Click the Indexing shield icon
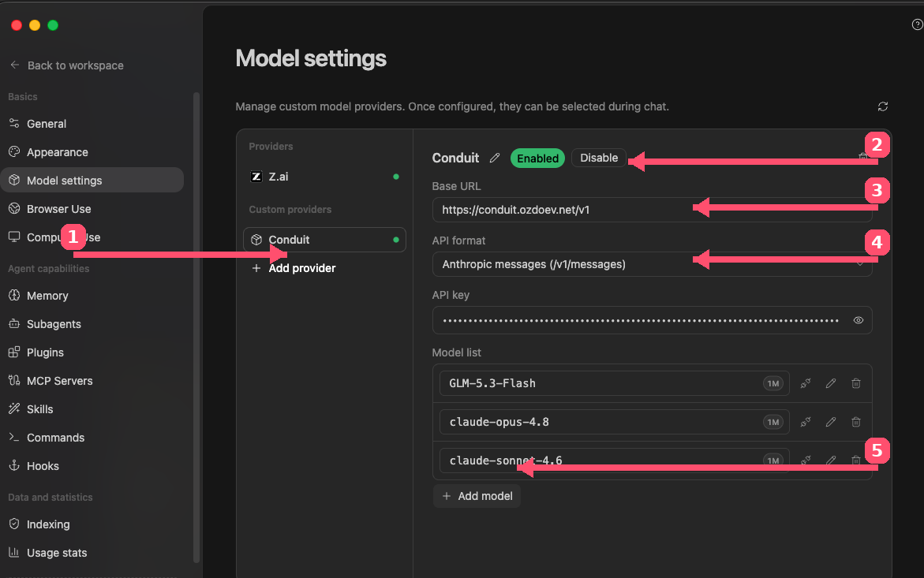Image resolution: width=924 pixels, height=578 pixels. point(14,524)
